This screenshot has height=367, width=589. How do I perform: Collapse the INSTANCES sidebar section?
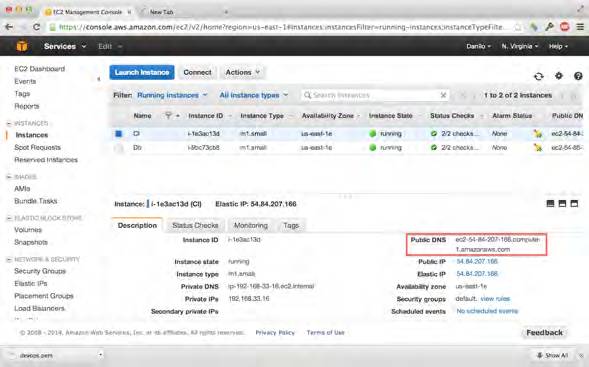pos(9,123)
